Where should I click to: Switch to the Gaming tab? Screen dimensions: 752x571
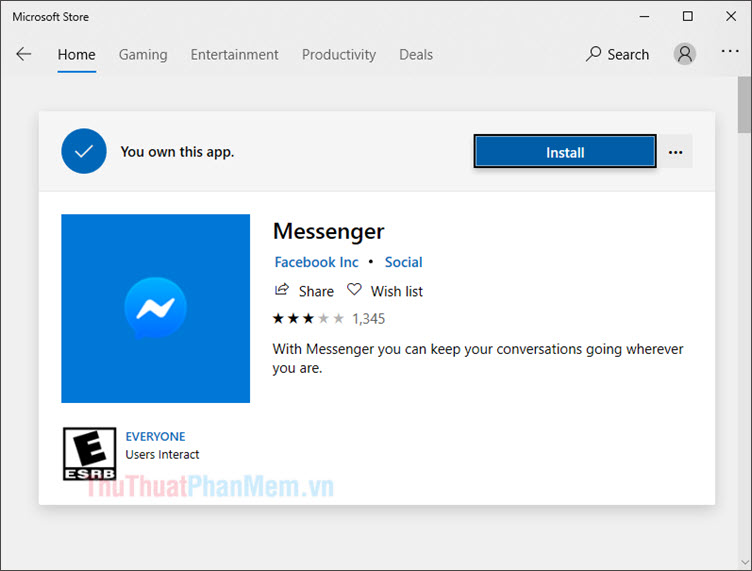(x=143, y=55)
